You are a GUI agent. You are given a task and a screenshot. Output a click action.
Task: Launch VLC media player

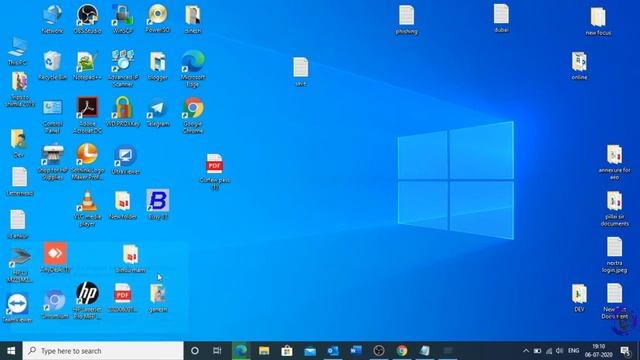click(87, 208)
